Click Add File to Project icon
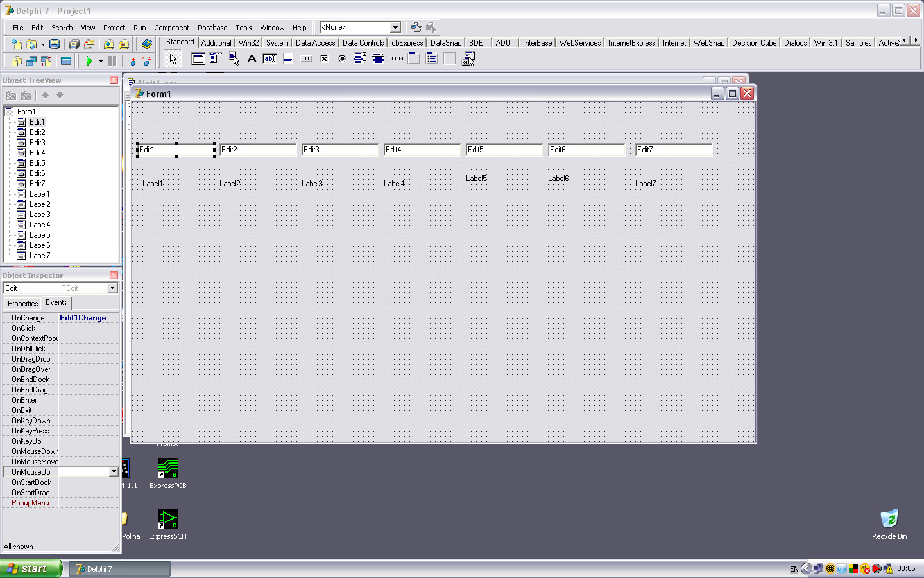Image resolution: width=924 pixels, height=578 pixels. (x=108, y=44)
